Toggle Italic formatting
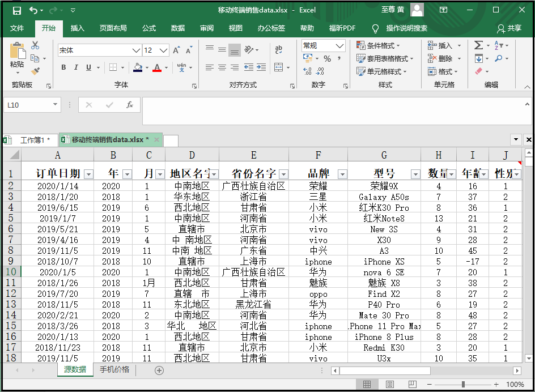535x392 pixels. 76,67
